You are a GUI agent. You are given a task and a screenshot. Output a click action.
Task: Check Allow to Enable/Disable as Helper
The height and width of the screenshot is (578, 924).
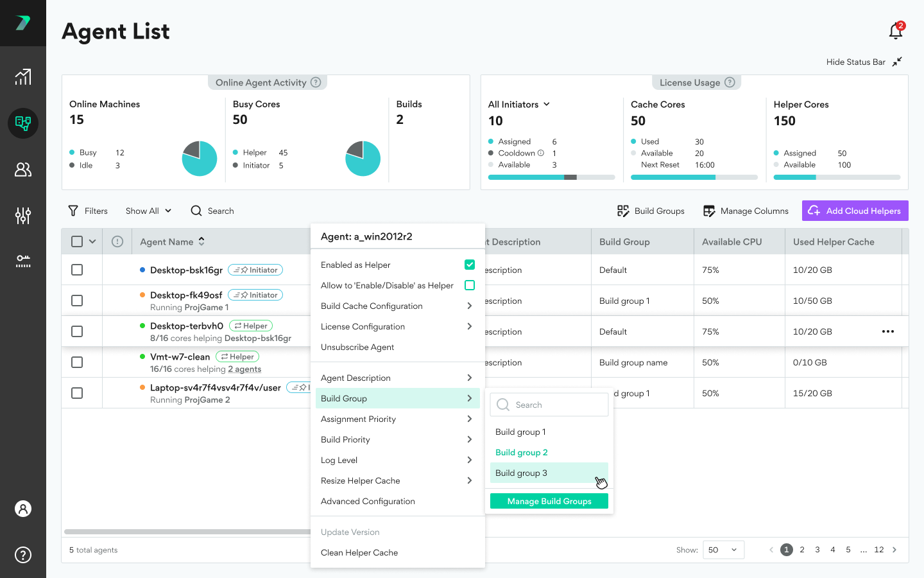tap(470, 285)
